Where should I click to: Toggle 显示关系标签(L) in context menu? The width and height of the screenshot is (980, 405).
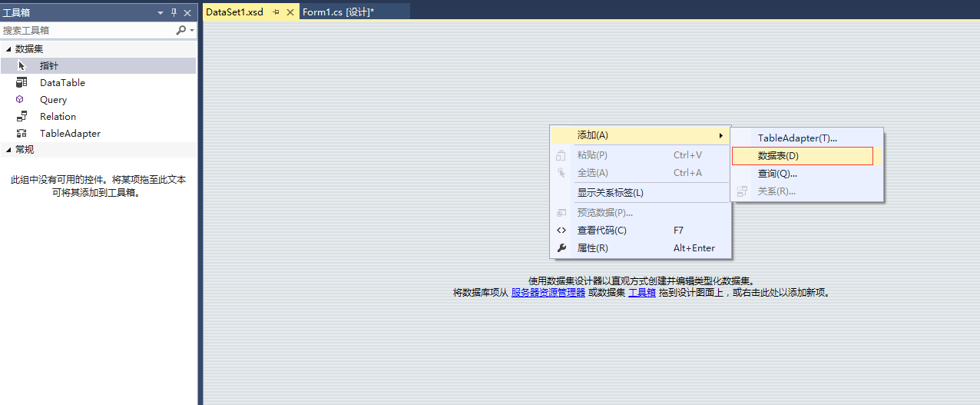[x=641, y=192]
